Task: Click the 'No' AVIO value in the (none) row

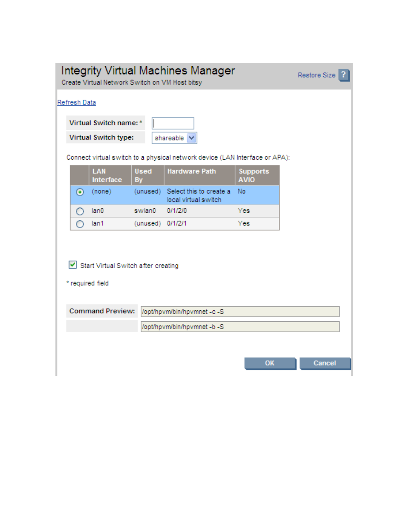Action: point(242,191)
